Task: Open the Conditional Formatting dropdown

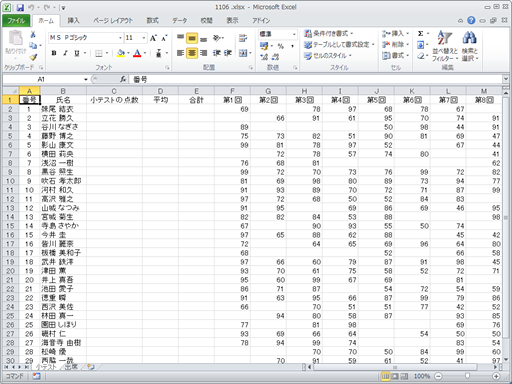Action: pyautogui.click(x=329, y=33)
